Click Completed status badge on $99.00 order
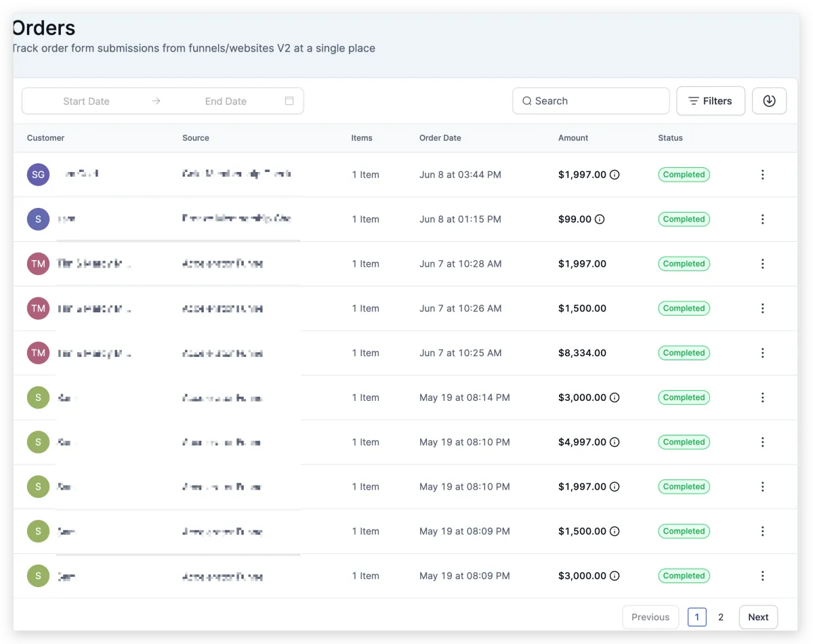Viewport: 813px width, 644px height. [x=684, y=219]
